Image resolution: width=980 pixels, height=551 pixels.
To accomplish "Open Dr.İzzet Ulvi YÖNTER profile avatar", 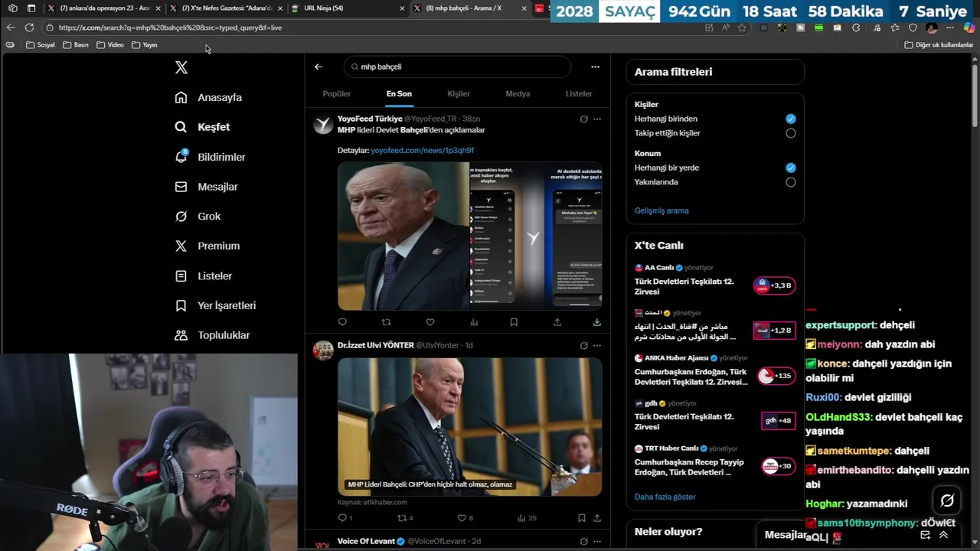I will pos(323,350).
